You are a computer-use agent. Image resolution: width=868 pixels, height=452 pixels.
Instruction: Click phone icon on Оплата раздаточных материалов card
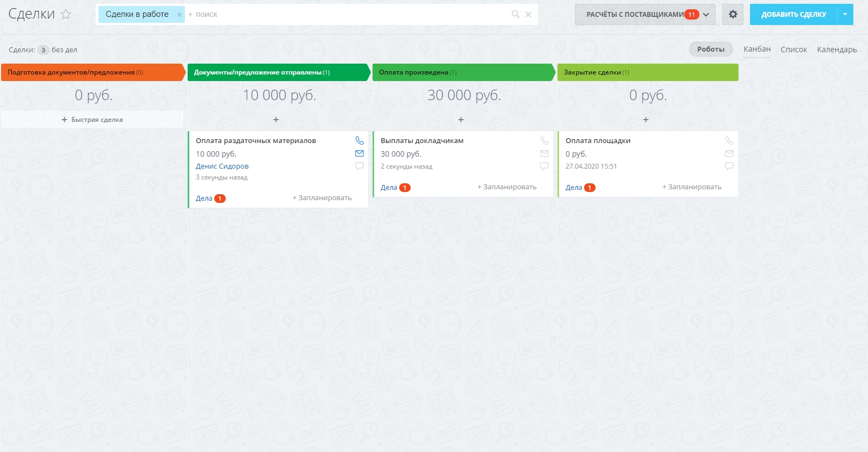(359, 140)
